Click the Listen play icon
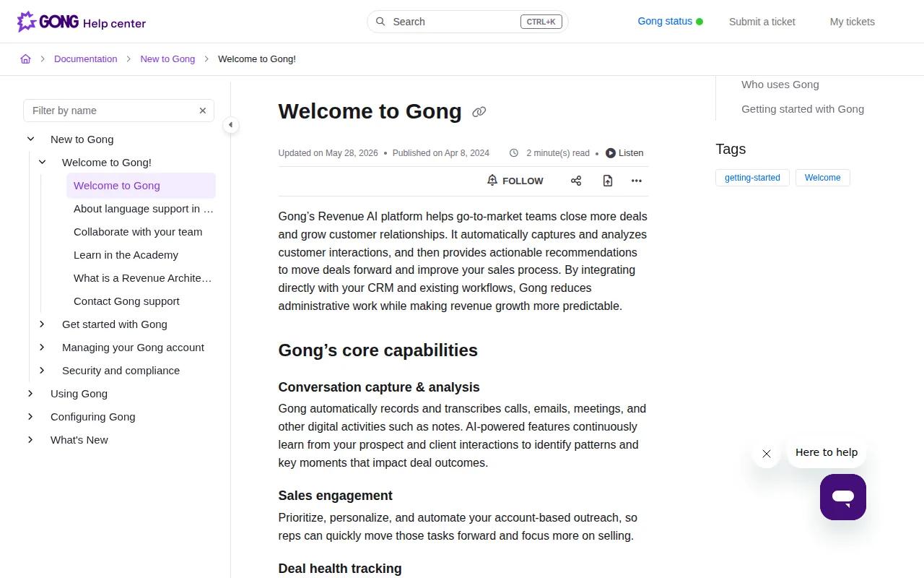The height and width of the screenshot is (578, 924). coord(611,153)
